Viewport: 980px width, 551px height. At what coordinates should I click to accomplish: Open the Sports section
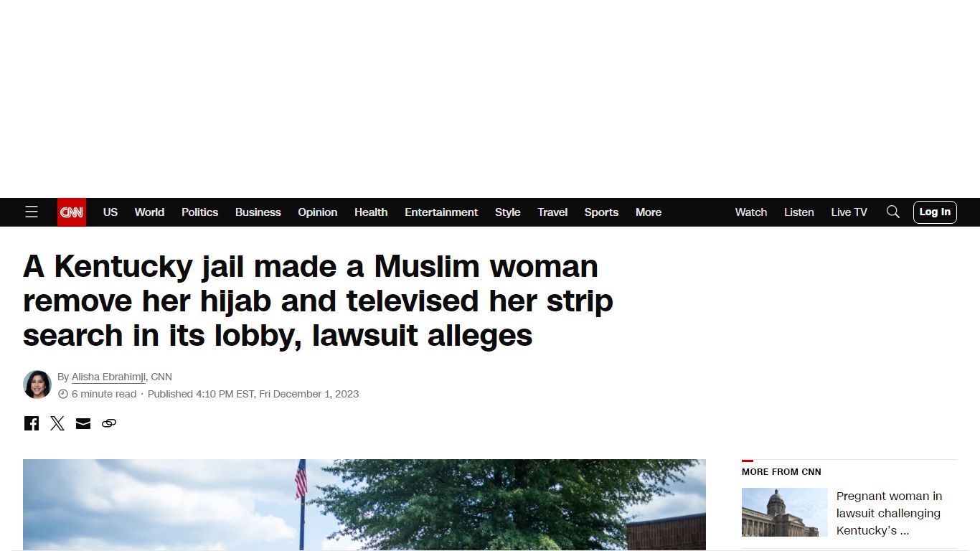pyautogui.click(x=601, y=212)
